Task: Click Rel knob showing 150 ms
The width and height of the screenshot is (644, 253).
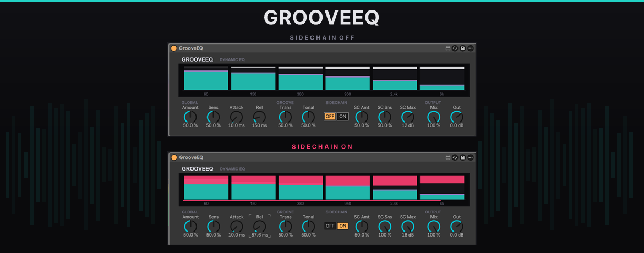Action: [x=260, y=117]
